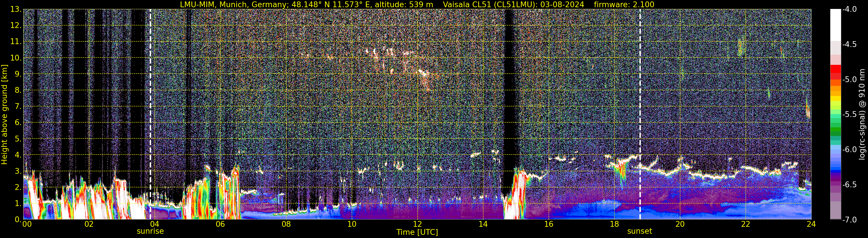Click the time axis tick label '00'

[x=27, y=224]
